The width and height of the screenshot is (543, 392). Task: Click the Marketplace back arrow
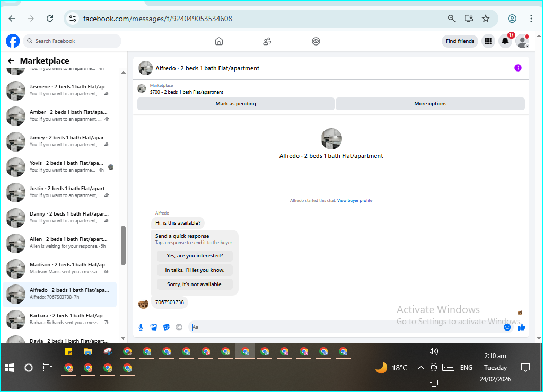11,61
